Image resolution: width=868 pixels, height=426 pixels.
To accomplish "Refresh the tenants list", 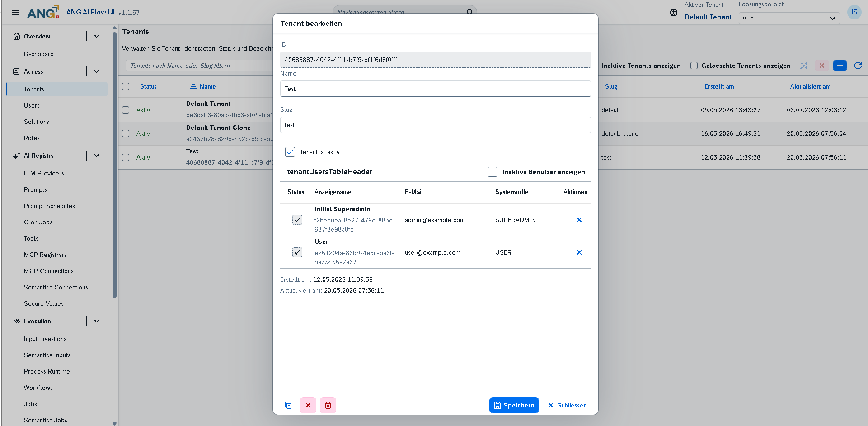I will click(858, 66).
